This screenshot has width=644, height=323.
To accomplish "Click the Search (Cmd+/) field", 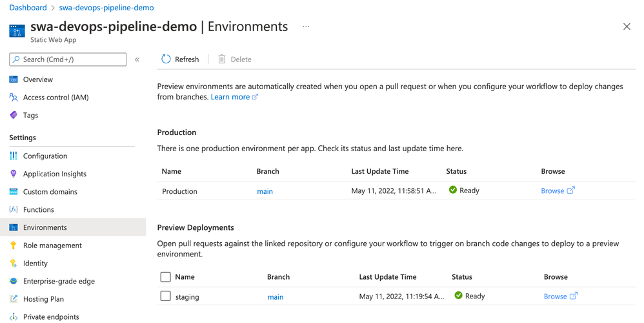I will pyautogui.click(x=68, y=59).
